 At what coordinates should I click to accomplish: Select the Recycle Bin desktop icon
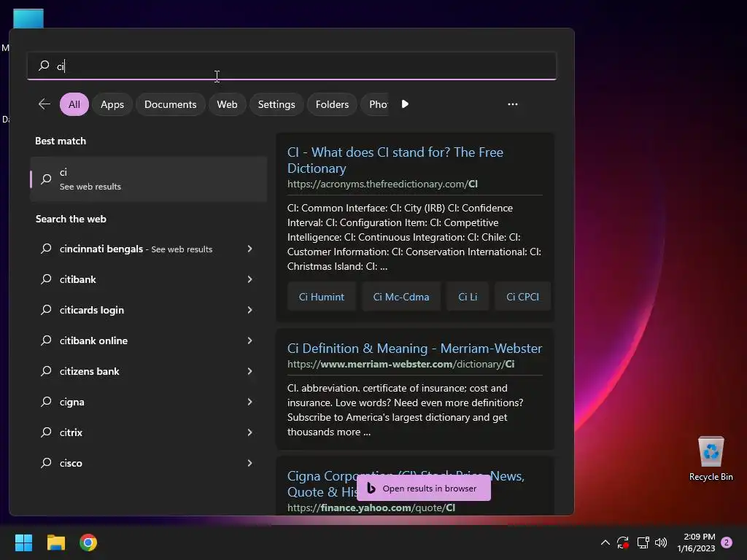(711, 459)
